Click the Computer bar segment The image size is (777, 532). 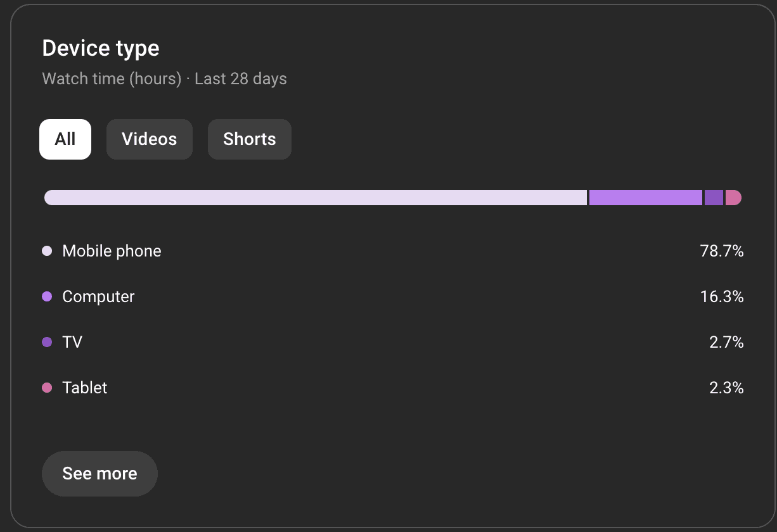[646, 198]
